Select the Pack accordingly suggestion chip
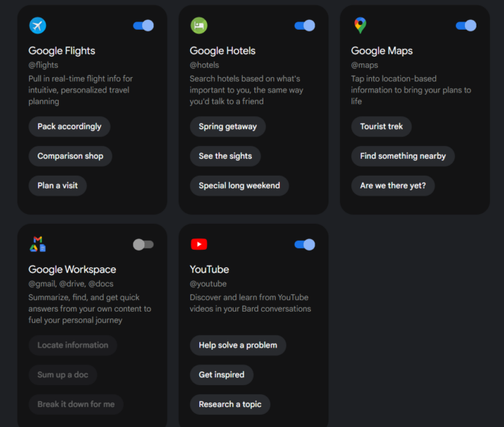Viewport: 504px width, 427px height. coord(69,126)
